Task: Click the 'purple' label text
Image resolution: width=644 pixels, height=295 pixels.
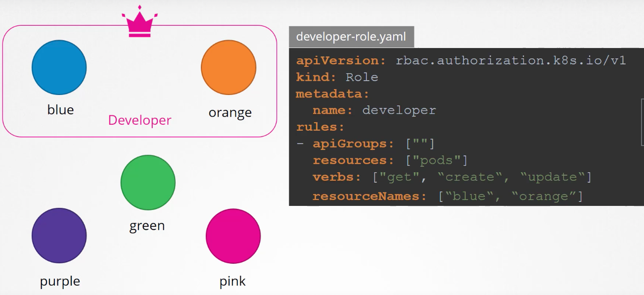Action: click(x=60, y=282)
